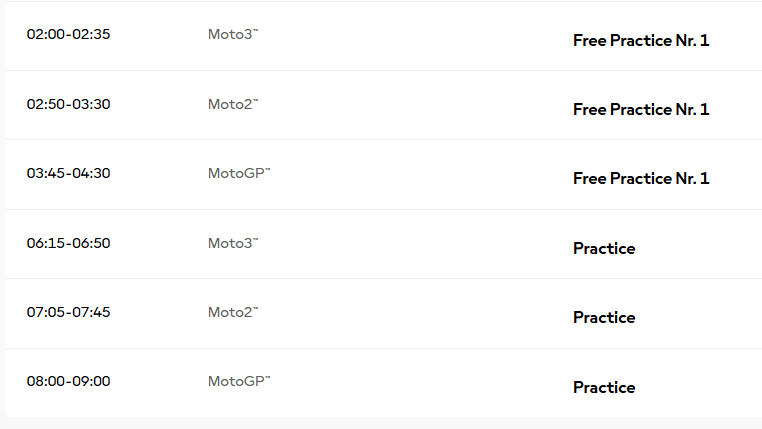Open Moto2 Free Practice Nr. 1 session
This screenshot has width=762, height=429.
(x=641, y=109)
